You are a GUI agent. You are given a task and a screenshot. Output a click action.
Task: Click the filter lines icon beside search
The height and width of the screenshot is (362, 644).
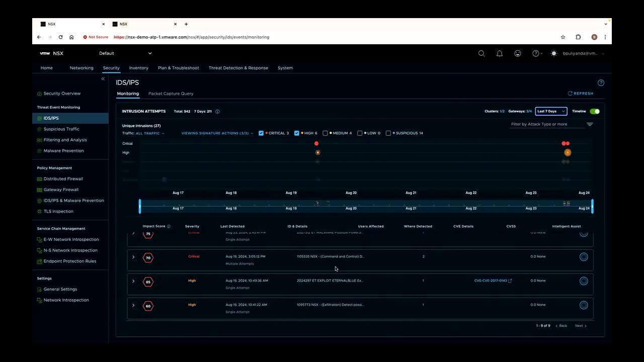click(x=590, y=124)
